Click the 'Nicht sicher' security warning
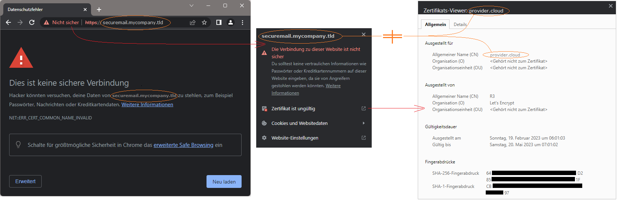Viewport: 644px width, 200px height. point(61,22)
